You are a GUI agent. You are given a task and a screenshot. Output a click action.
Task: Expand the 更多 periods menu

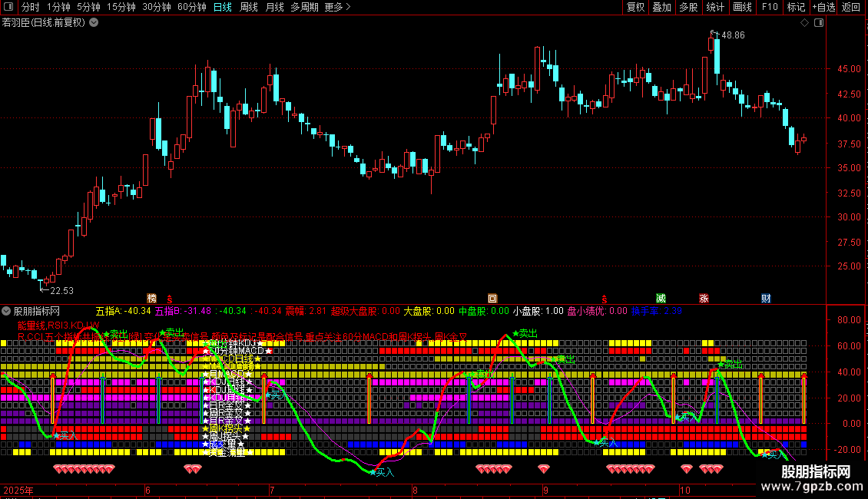337,7
